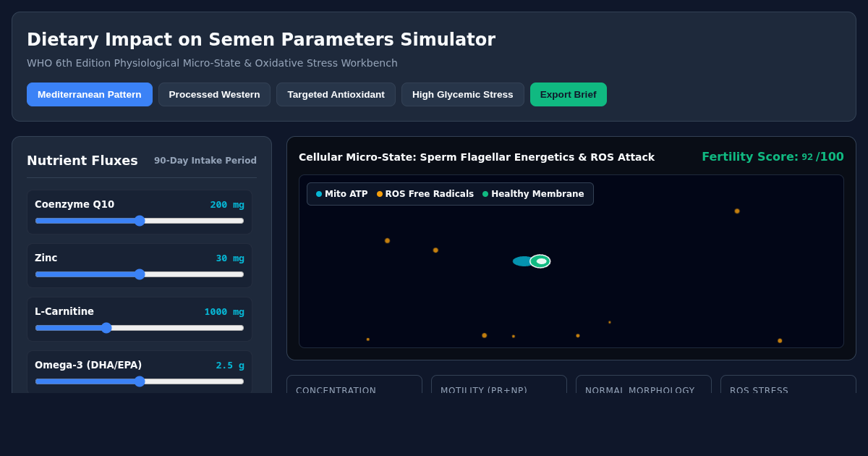Click the Omega-3 2.5 g value
This screenshot has height=456, width=868.
[x=230, y=366]
